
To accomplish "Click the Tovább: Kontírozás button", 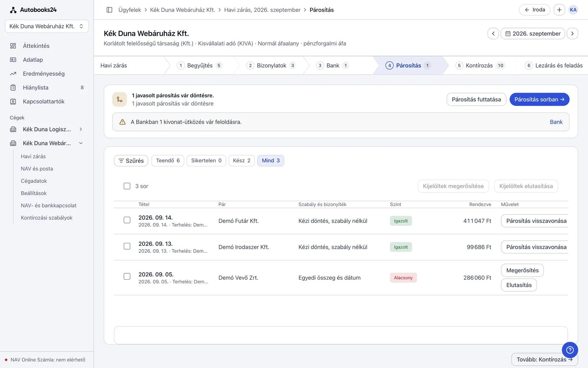I will tap(545, 360).
